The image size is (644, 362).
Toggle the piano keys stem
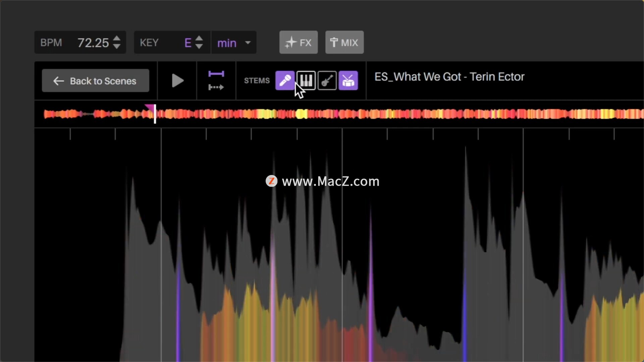[306, 80]
